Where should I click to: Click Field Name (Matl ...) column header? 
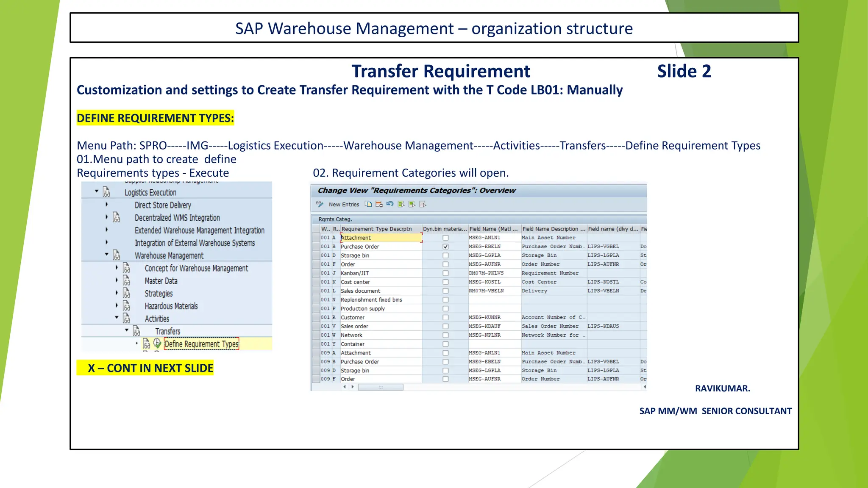495,229
